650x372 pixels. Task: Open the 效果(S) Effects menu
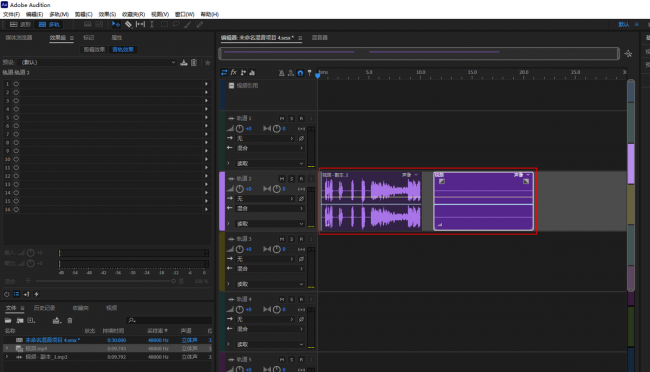tap(107, 14)
